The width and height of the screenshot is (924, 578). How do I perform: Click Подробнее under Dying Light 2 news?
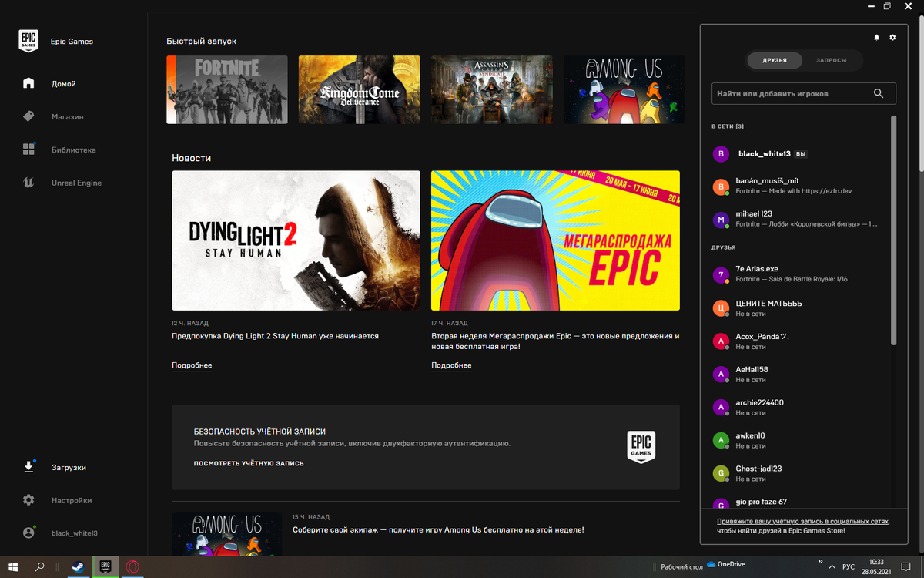[x=192, y=365]
